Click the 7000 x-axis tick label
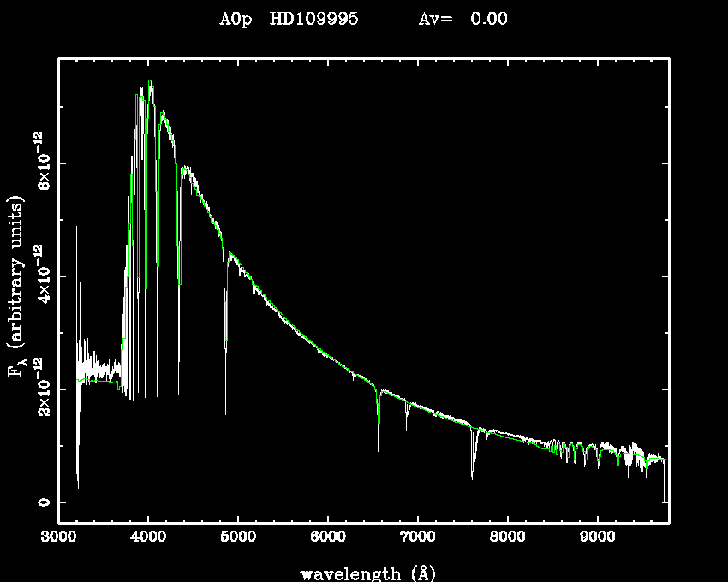This screenshot has height=582, width=728. [418, 537]
